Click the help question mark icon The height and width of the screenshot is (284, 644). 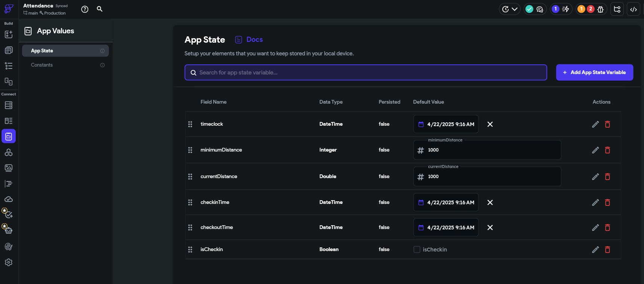coord(85,9)
